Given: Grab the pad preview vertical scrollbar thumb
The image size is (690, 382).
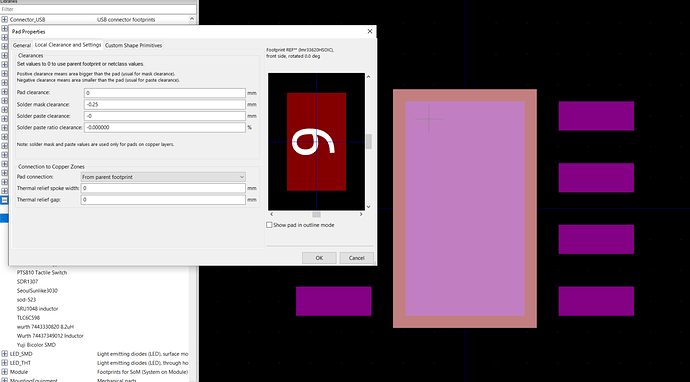Looking at the screenshot, I should [368, 142].
